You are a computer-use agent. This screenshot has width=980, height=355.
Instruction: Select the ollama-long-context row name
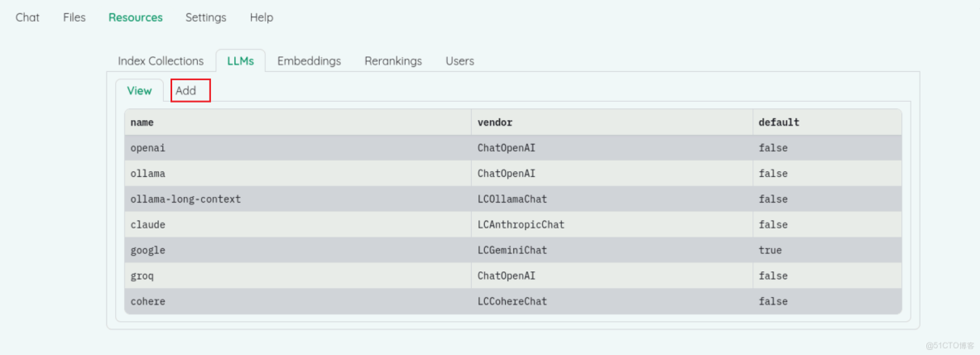297,199
